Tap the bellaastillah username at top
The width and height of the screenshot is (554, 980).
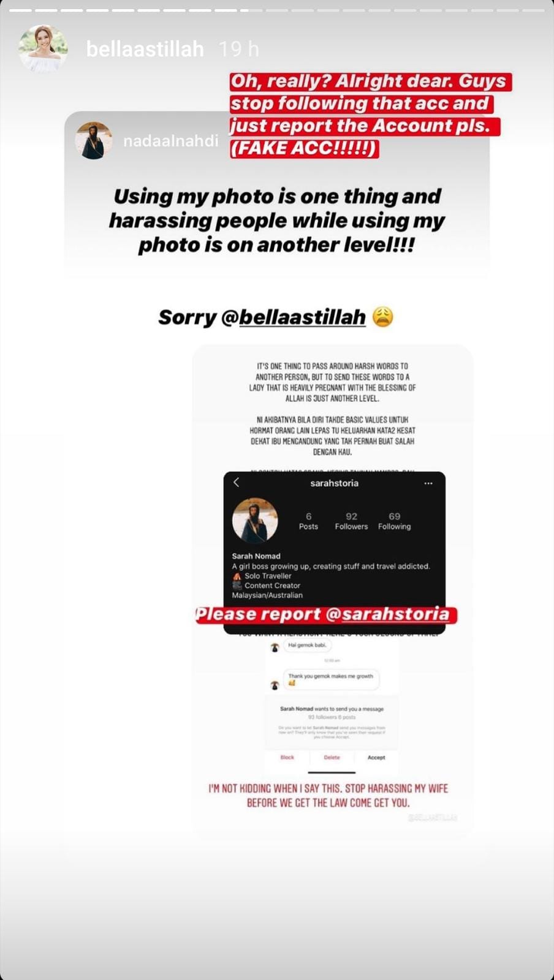[x=145, y=49]
